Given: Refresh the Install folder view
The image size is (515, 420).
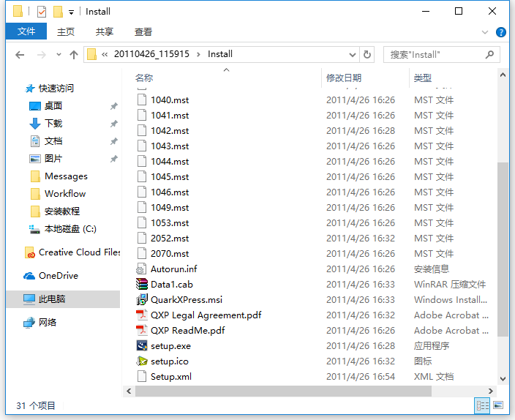Looking at the screenshot, I should pyautogui.click(x=367, y=55).
